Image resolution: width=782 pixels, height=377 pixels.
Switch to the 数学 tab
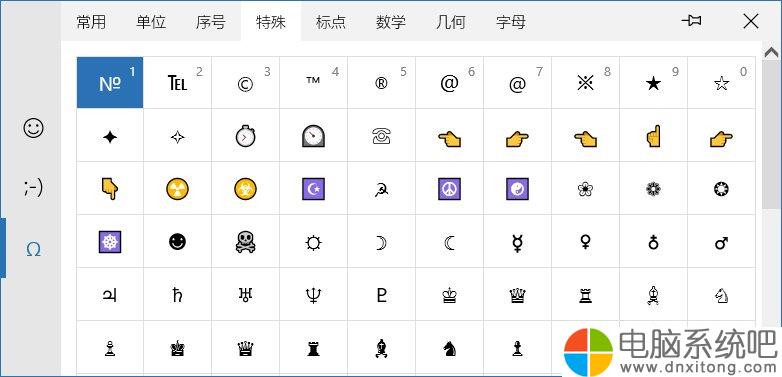(x=391, y=22)
